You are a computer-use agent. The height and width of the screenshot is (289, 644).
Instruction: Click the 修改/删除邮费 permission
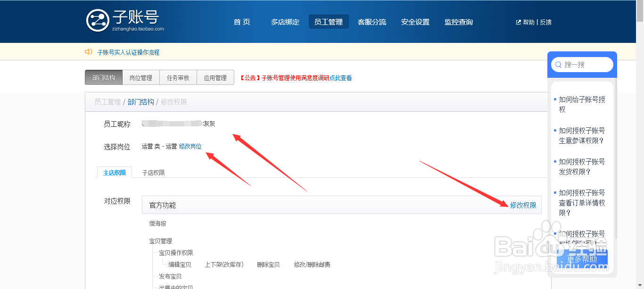(312, 264)
